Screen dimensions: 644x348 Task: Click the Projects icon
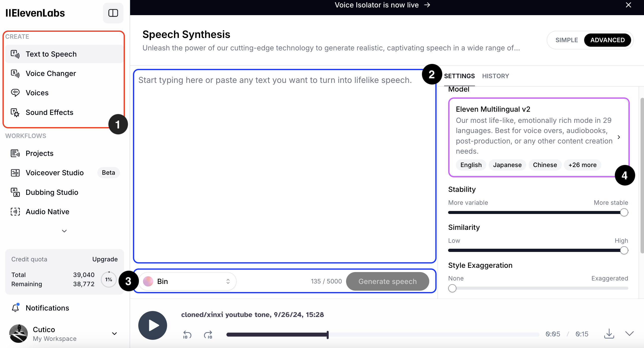pos(15,153)
